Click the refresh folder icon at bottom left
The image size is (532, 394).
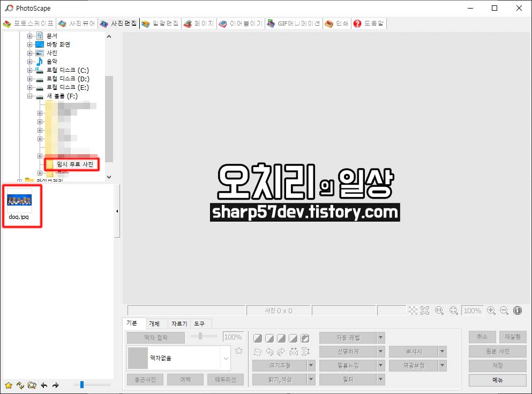point(20,385)
